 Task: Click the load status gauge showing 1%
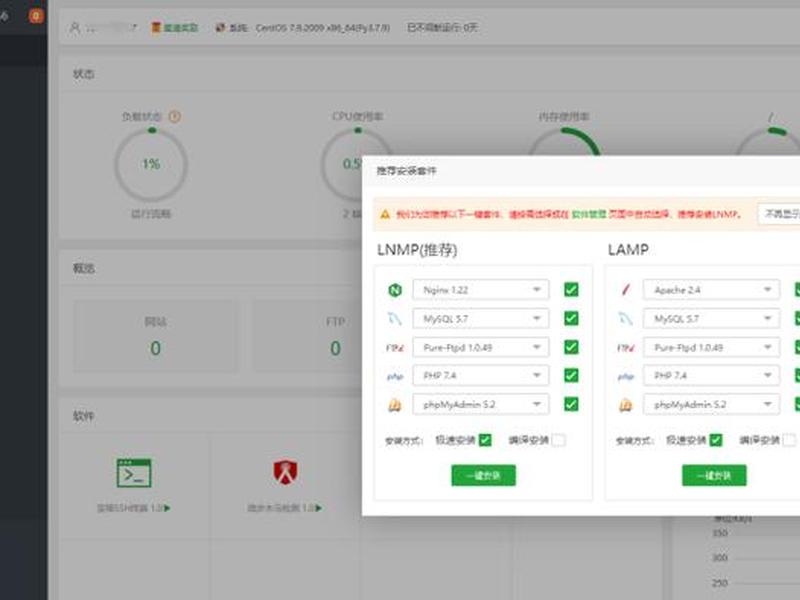click(x=151, y=164)
